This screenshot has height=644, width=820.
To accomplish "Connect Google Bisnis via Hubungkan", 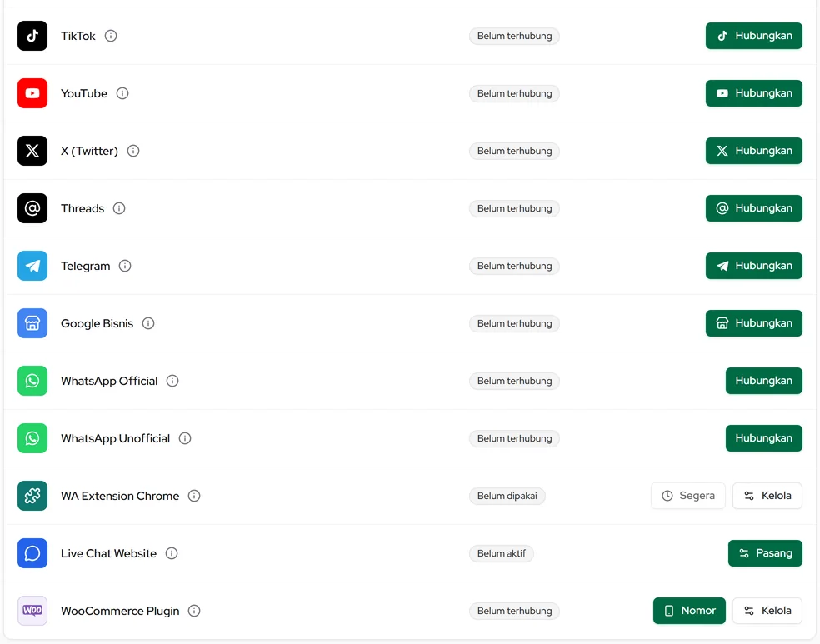I will click(753, 323).
